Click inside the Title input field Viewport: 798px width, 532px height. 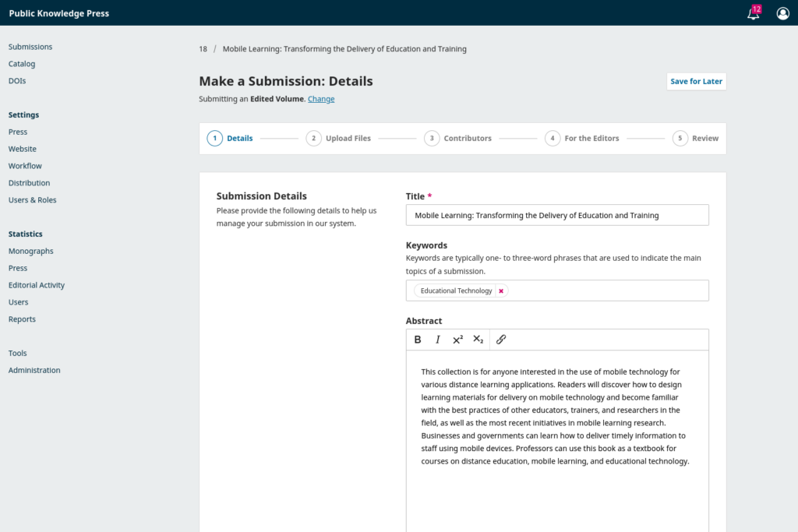tap(557, 215)
